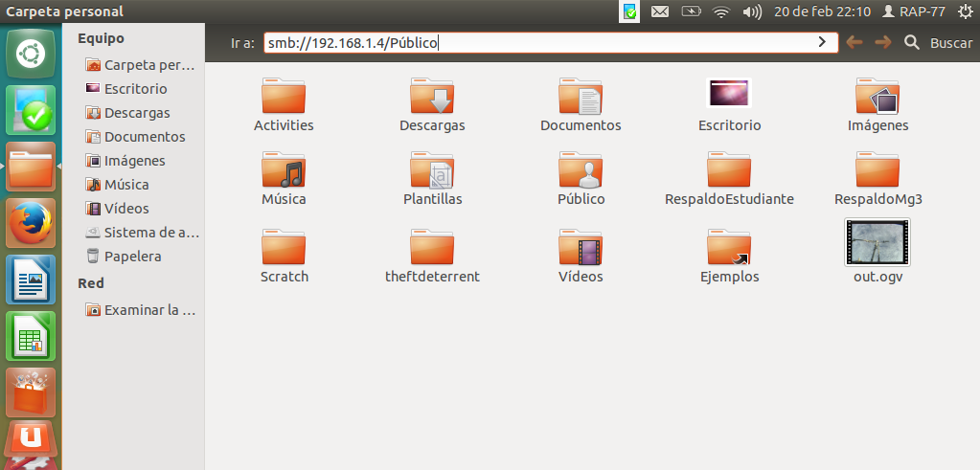
Task: Open the sound volume indicator
Action: point(752,11)
